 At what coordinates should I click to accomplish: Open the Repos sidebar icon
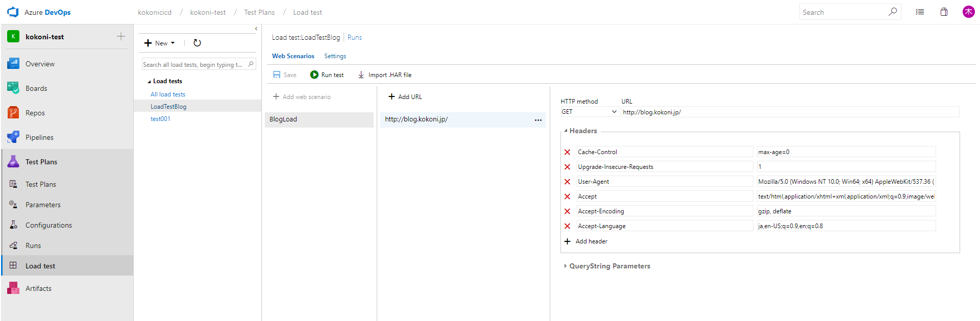tap(13, 113)
